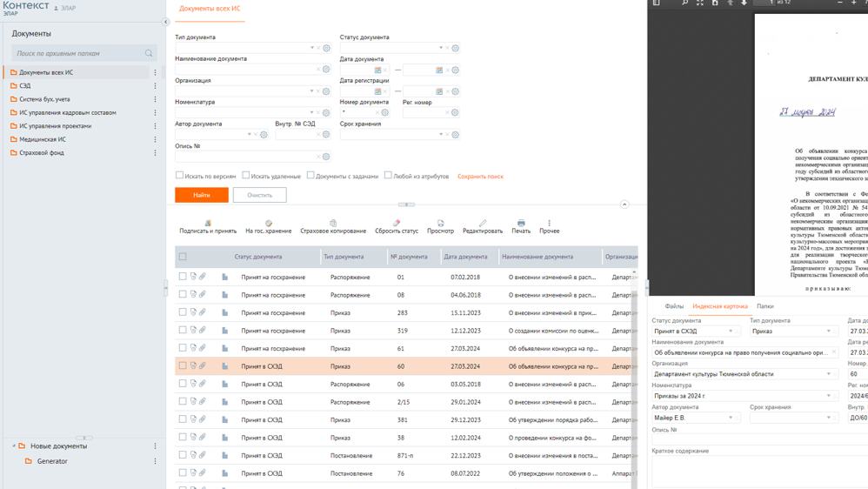Select 'Медицинская ИС' folder in tree
This screenshot has width=868, height=489.
[x=43, y=139]
